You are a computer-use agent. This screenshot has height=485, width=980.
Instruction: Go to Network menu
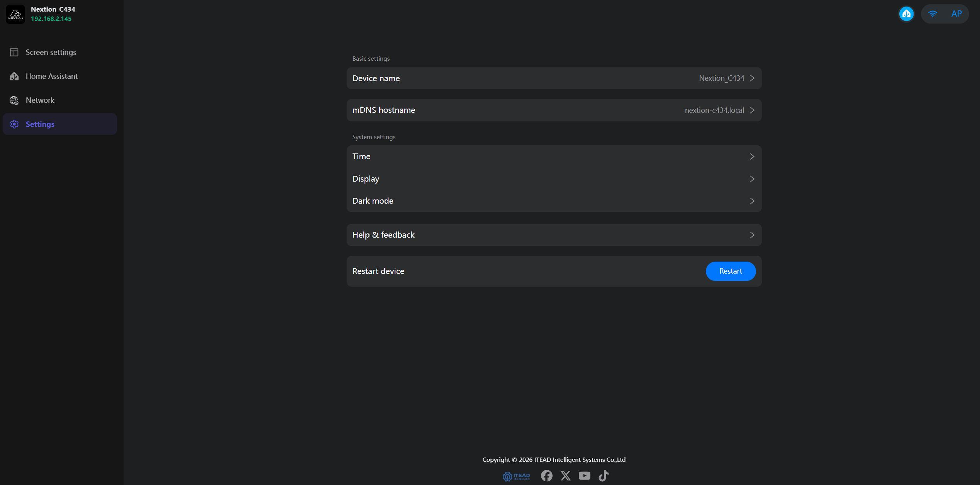pos(60,100)
